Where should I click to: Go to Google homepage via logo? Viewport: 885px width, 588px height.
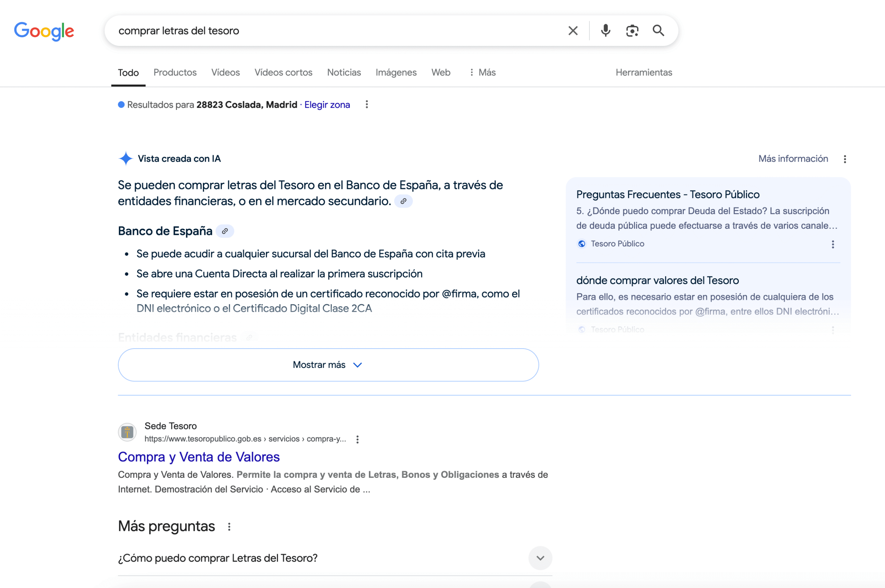pyautogui.click(x=44, y=31)
